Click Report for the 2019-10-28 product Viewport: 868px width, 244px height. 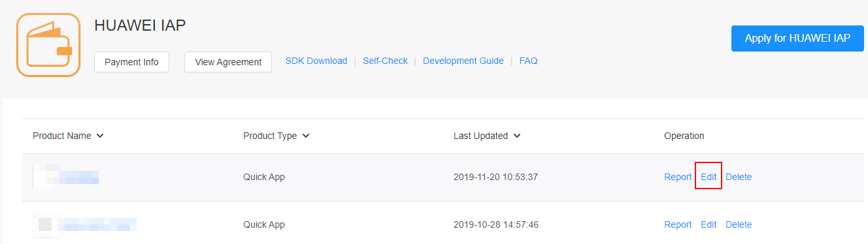[x=678, y=224]
